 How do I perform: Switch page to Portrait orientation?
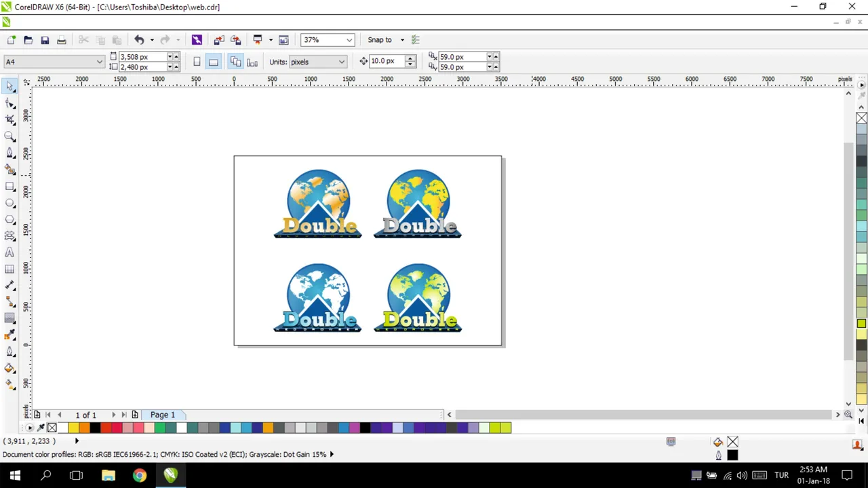coord(197,62)
